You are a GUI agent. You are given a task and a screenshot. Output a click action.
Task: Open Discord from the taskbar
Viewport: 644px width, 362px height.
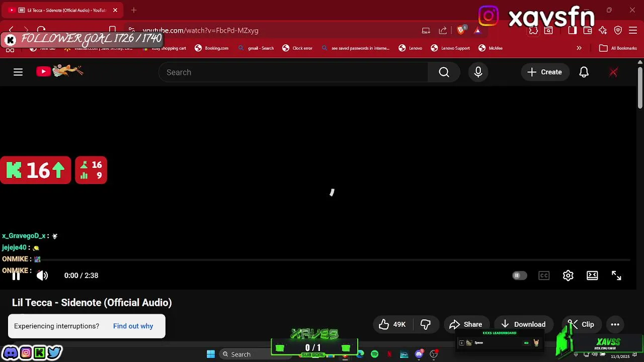(419, 354)
